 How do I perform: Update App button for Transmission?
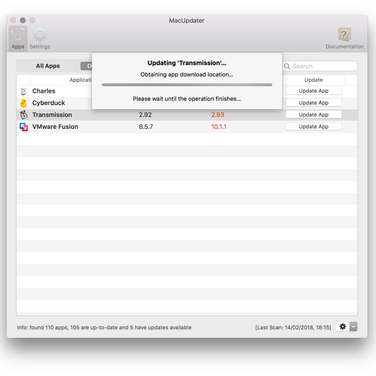click(313, 115)
